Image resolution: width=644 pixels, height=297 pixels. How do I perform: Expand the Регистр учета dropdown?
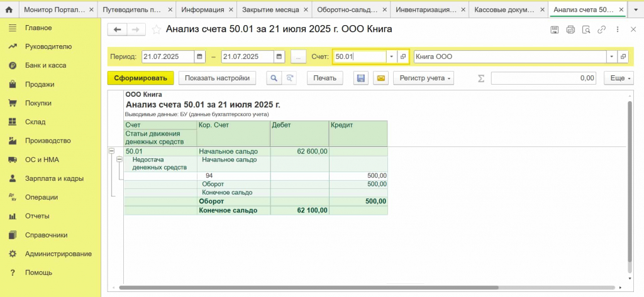click(423, 78)
